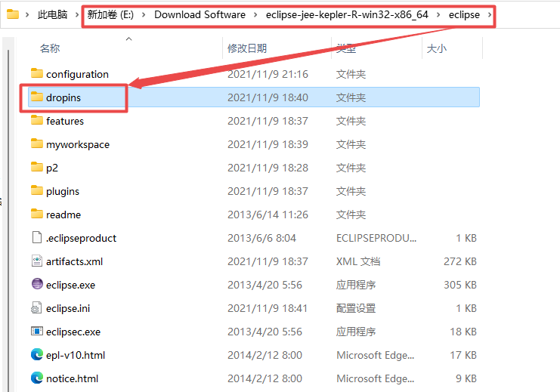The height and width of the screenshot is (392, 560).
Task: Click date 2021/11/9 18:41 of eclipse.ini
Action: [267, 308]
